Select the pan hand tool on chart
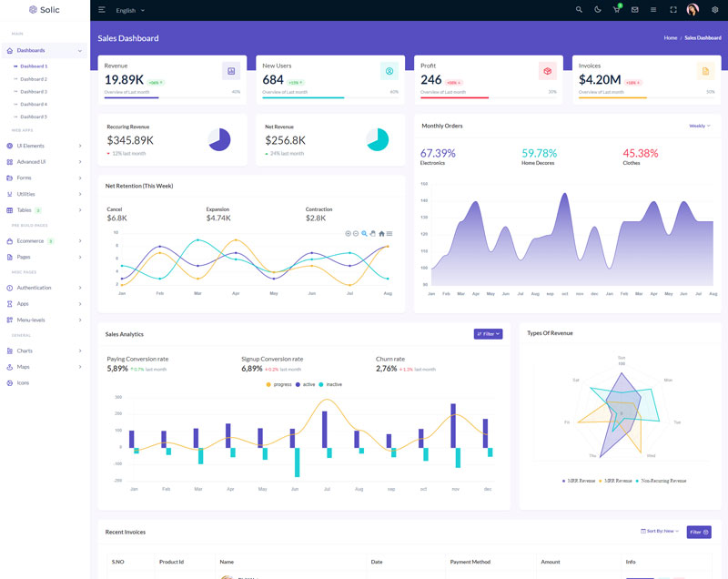Screen dimensions: 728x579 [x=373, y=234]
